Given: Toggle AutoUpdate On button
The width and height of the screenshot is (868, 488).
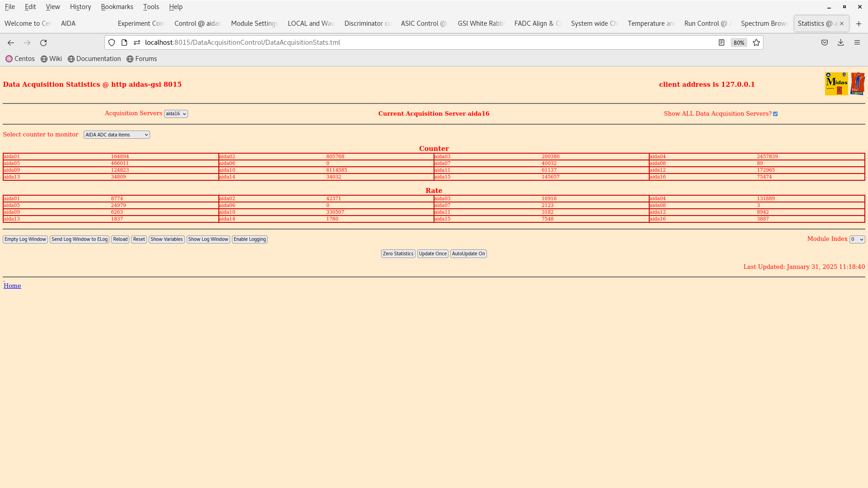Looking at the screenshot, I should click(468, 253).
